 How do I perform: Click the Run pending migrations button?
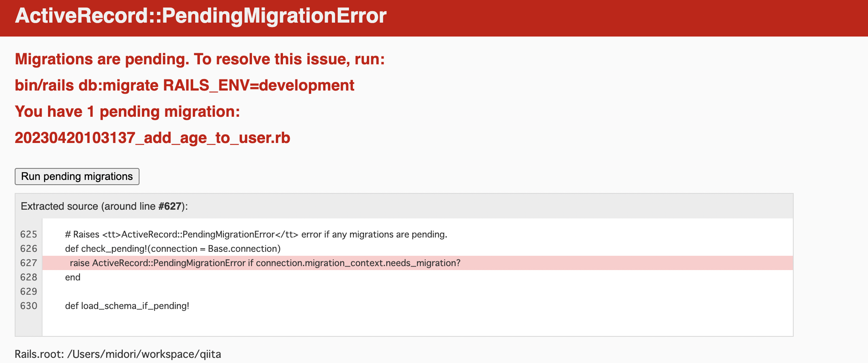click(x=77, y=176)
